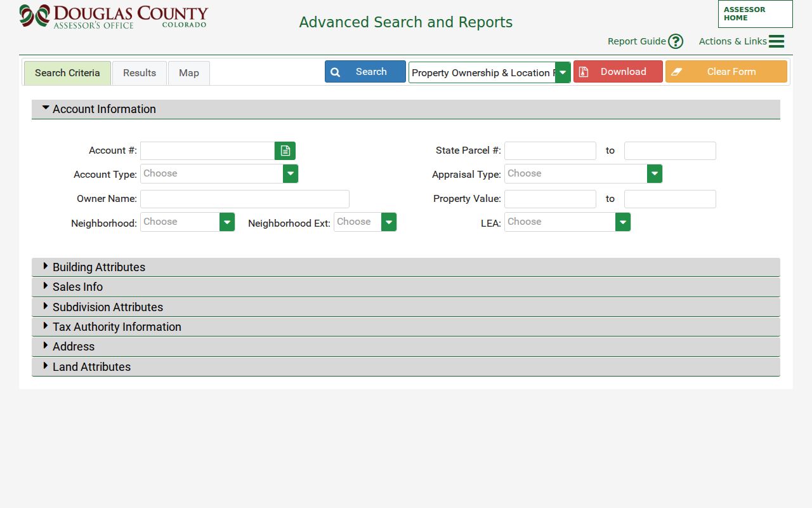This screenshot has width=812, height=508.
Task: Expand the Building Attributes section
Action: point(406,267)
